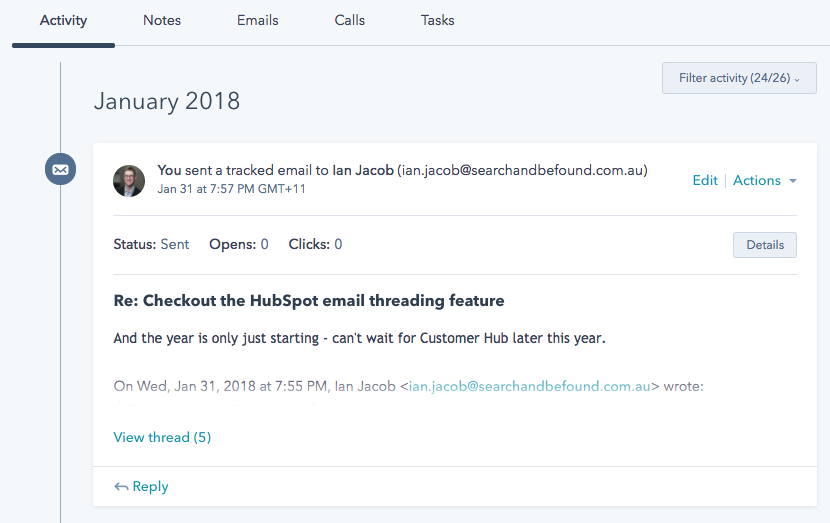Screen dimensions: 830x523
Task: Click the 'Status: Sent' text
Action: coord(151,245)
